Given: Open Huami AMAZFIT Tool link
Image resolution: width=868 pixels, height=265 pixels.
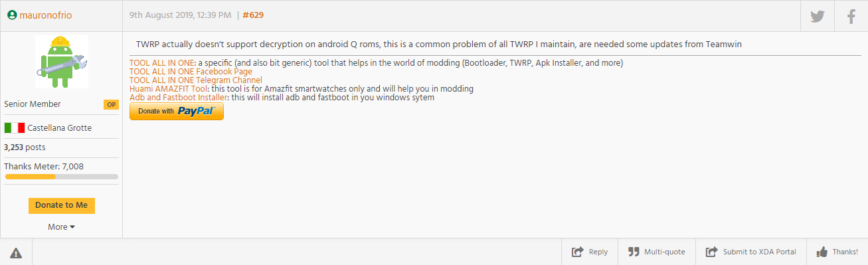Looking at the screenshot, I should click(169, 89).
